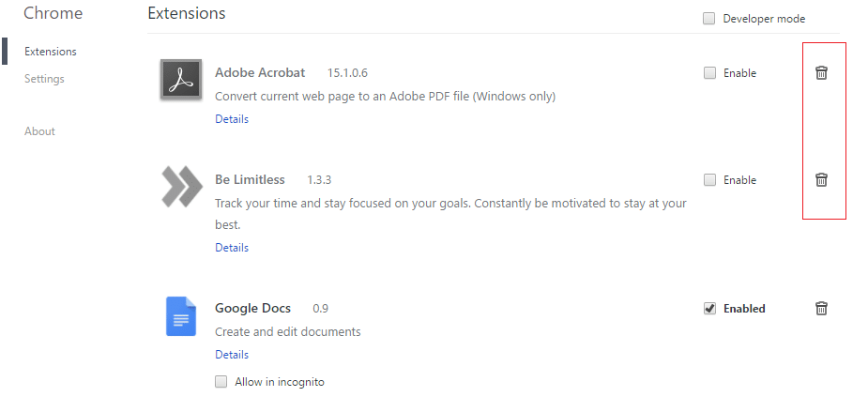Image resolution: width=868 pixels, height=412 pixels.
Task: Delete the Adobe Acrobat extension via trash icon
Action: pyautogui.click(x=821, y=73)
